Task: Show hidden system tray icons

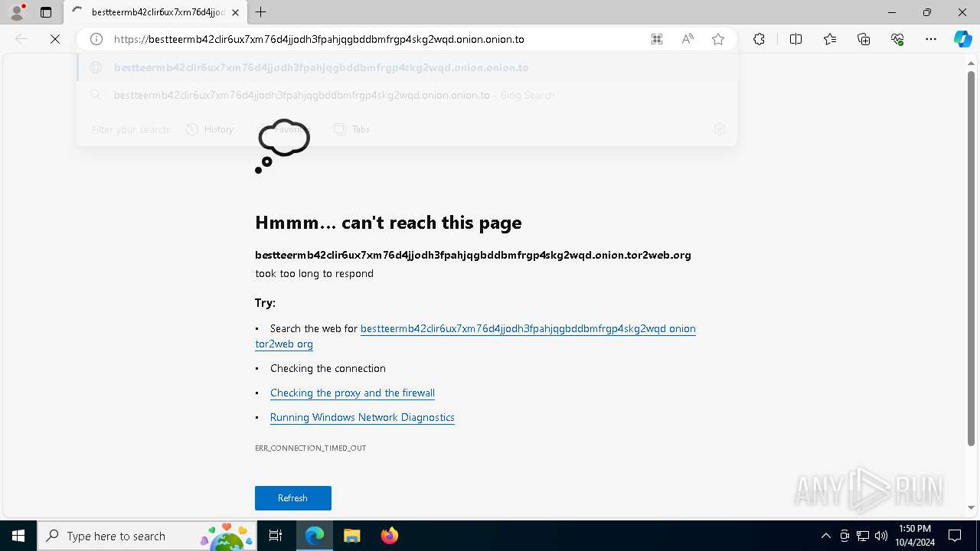Action: [x=825, y=536]
